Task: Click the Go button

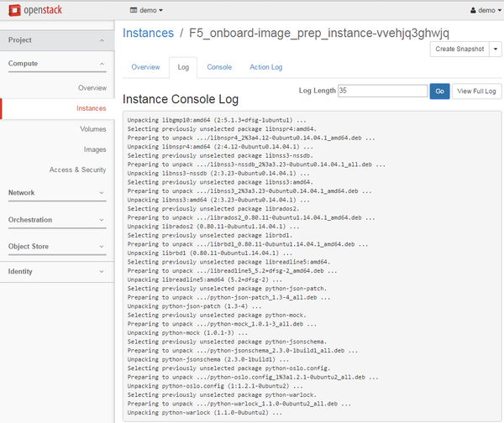Action: pyautogui.click(x=439, y=91)
